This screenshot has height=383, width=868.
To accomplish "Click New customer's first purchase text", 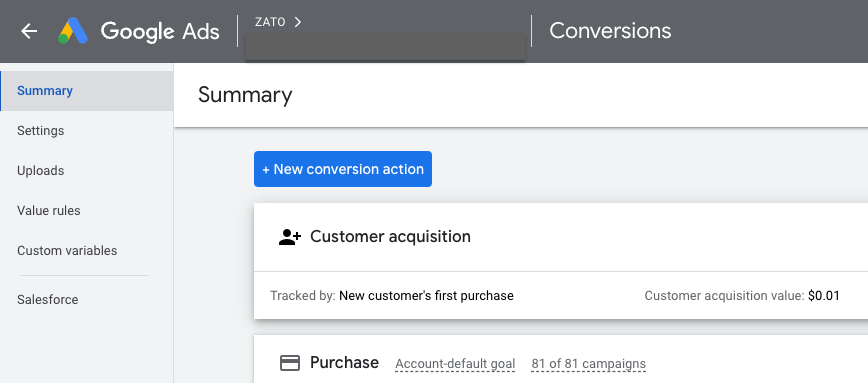I will (x=426, y=296).
